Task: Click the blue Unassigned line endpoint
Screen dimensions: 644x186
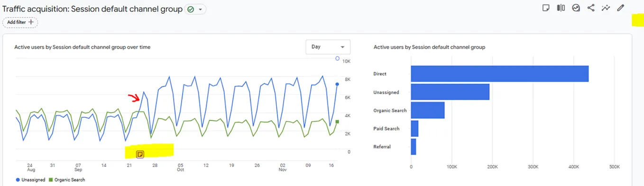Action: pyautogui.click(x=337, y=84)
